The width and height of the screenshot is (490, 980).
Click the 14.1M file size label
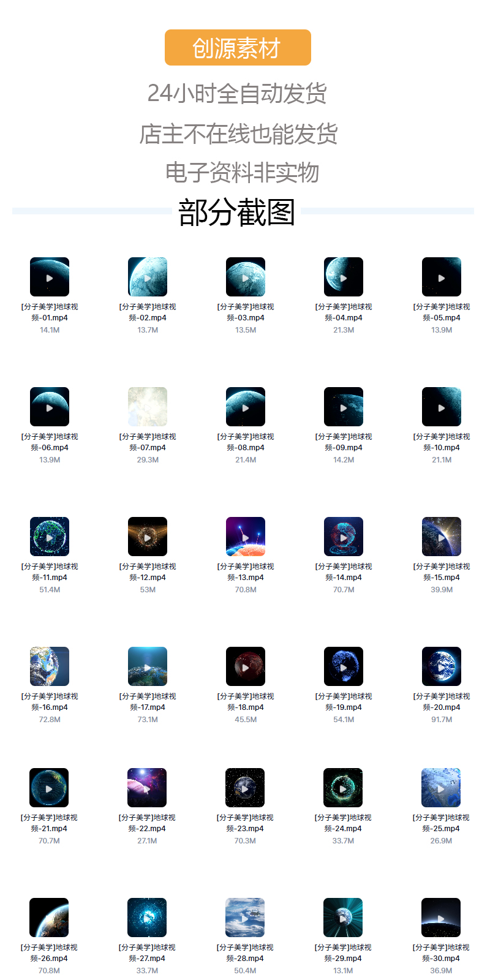point(50,330)
